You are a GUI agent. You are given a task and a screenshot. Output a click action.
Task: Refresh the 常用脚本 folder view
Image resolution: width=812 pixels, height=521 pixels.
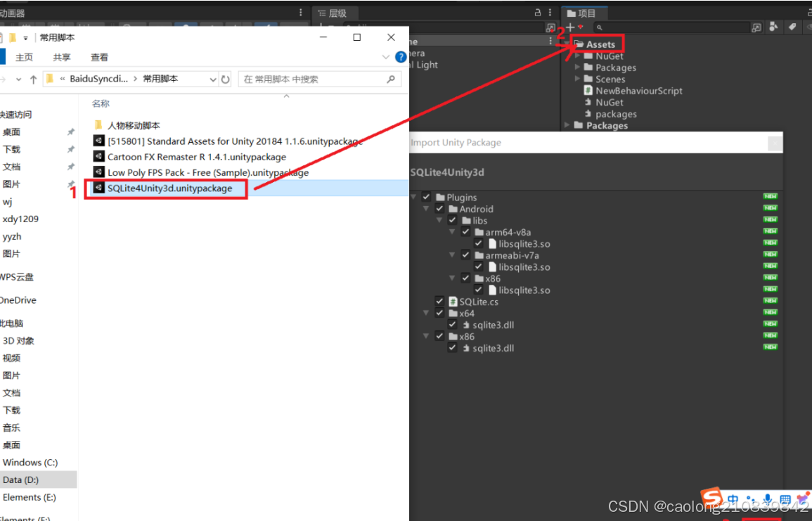[225, 79]
